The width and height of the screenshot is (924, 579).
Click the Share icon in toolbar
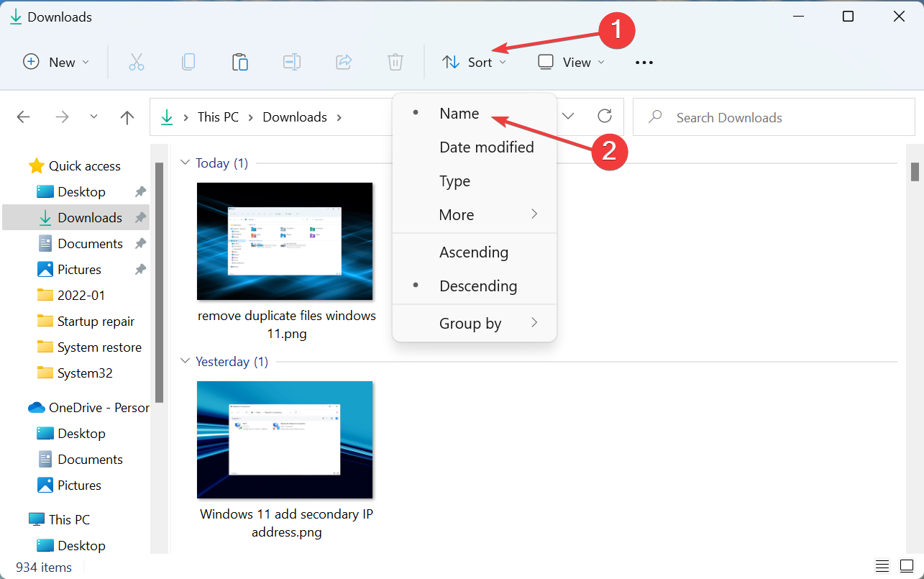(344, 63)
